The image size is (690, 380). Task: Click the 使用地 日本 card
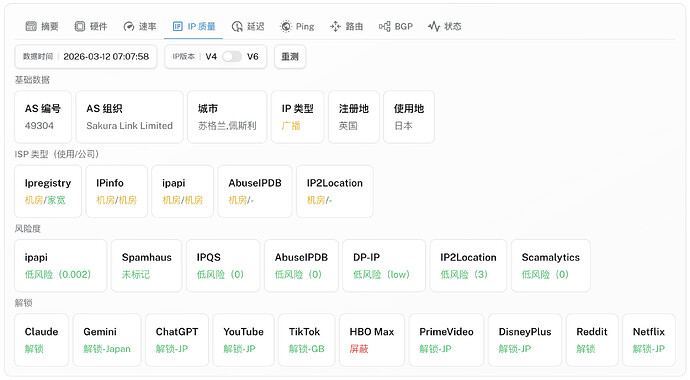(409, 117)
